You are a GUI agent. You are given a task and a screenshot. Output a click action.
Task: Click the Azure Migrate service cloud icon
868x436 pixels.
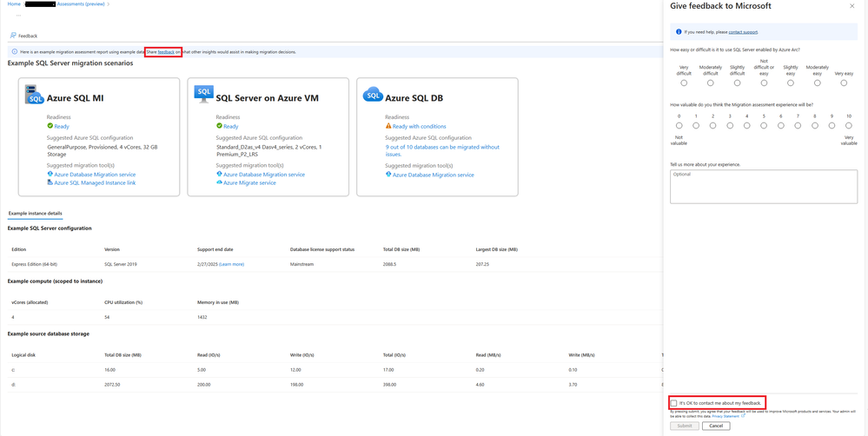click(219, 182)
